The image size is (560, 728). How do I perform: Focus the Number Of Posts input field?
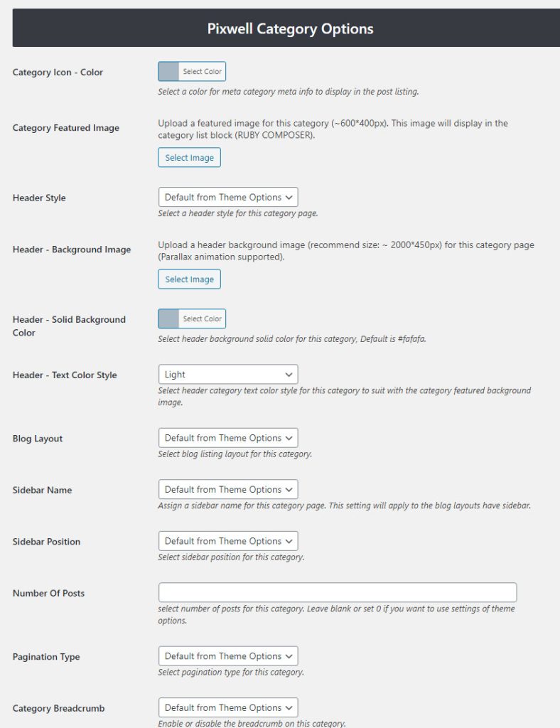pyautogui.click(x=338, y=592)
